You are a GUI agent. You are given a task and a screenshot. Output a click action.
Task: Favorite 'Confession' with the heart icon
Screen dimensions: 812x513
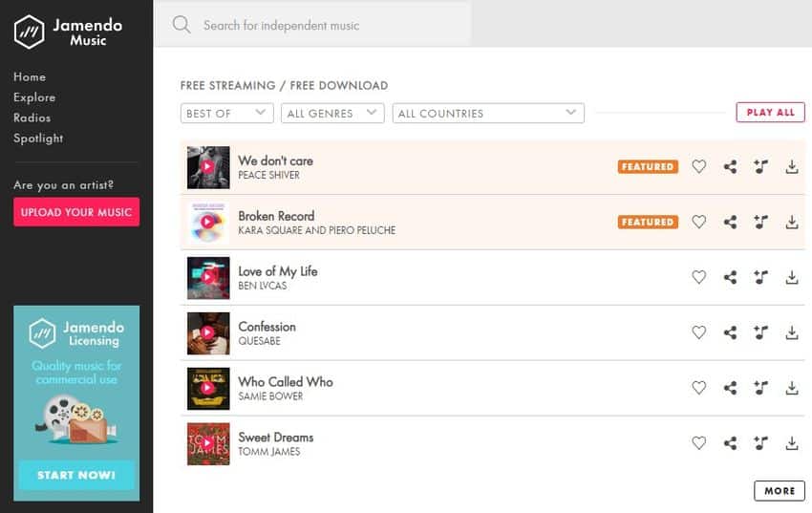coord(698,333)
